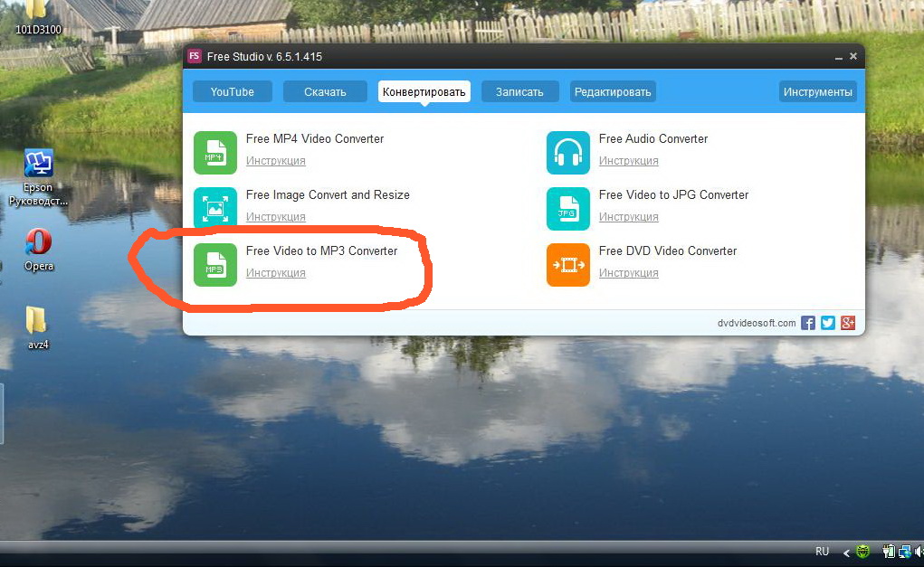Show hidden tray icons arrow
Screen dimensions: 924x567
point(846,553)
